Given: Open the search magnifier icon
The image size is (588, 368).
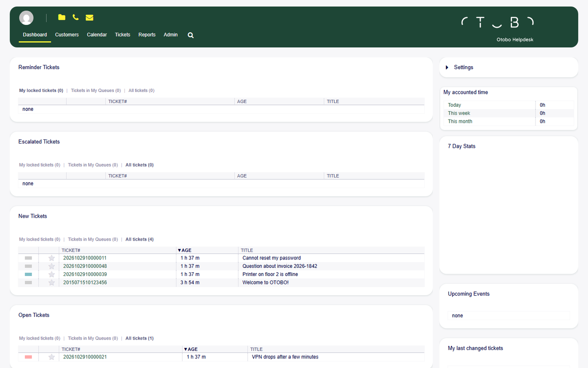Looking at the screenshot, I should point(191,35).
